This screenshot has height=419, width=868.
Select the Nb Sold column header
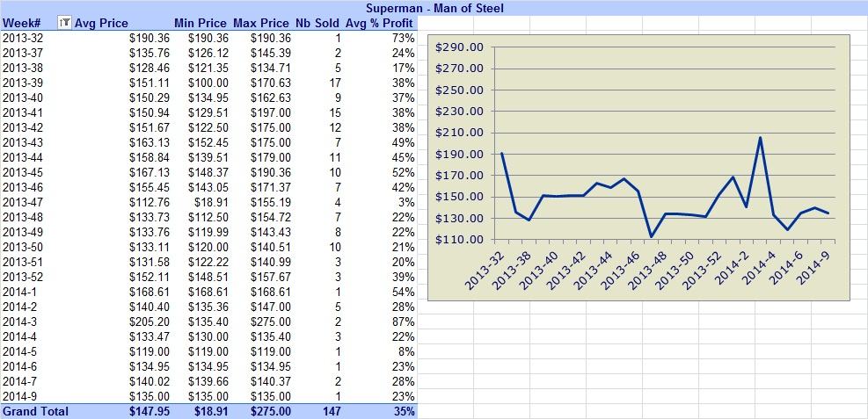[x=317, y=23]
